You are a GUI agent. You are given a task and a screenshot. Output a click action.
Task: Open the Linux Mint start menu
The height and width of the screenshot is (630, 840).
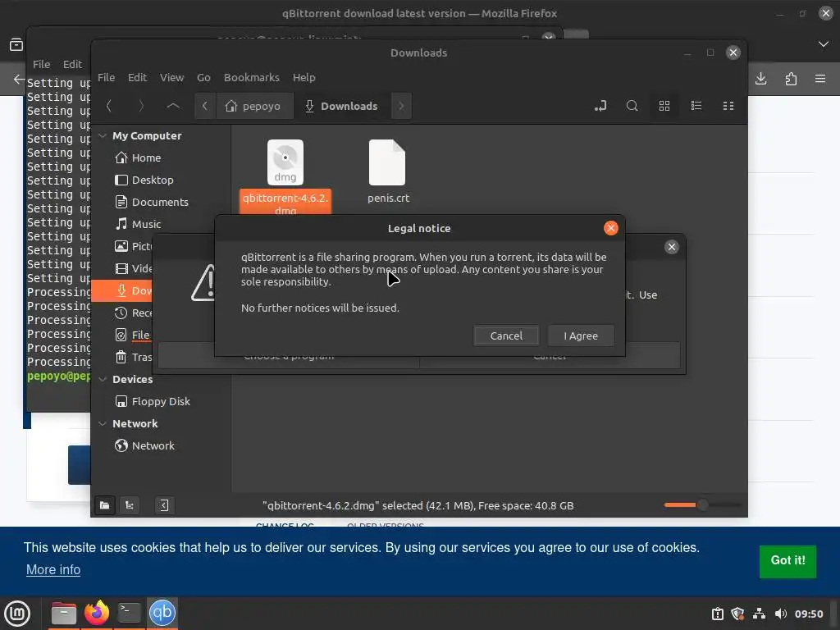click(17, 614)
